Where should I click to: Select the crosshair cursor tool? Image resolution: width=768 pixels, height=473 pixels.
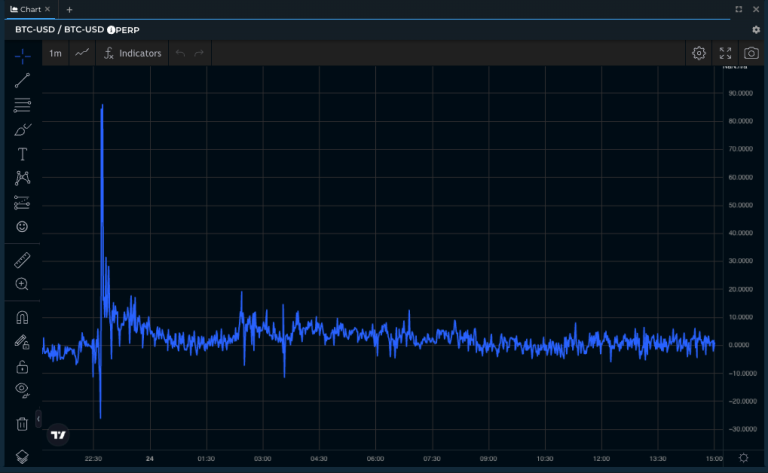tap(22, 55)
